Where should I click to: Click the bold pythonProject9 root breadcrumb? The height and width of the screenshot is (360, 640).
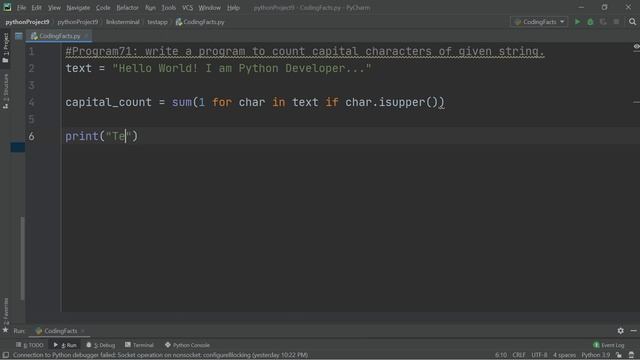coord(27,22)
